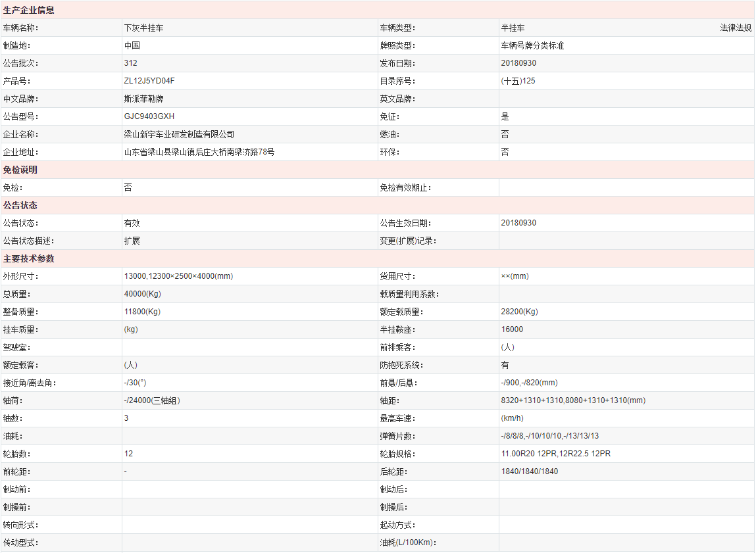Screen dimensions: 756x553
Task: Click the 公告状态 section header
Action: [x=20, y=205]
